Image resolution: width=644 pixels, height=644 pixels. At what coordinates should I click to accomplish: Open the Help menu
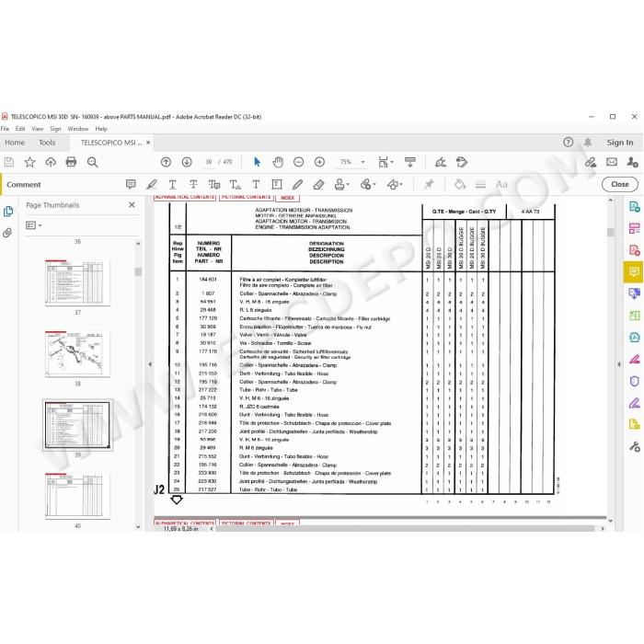click(x=101, y=129)
